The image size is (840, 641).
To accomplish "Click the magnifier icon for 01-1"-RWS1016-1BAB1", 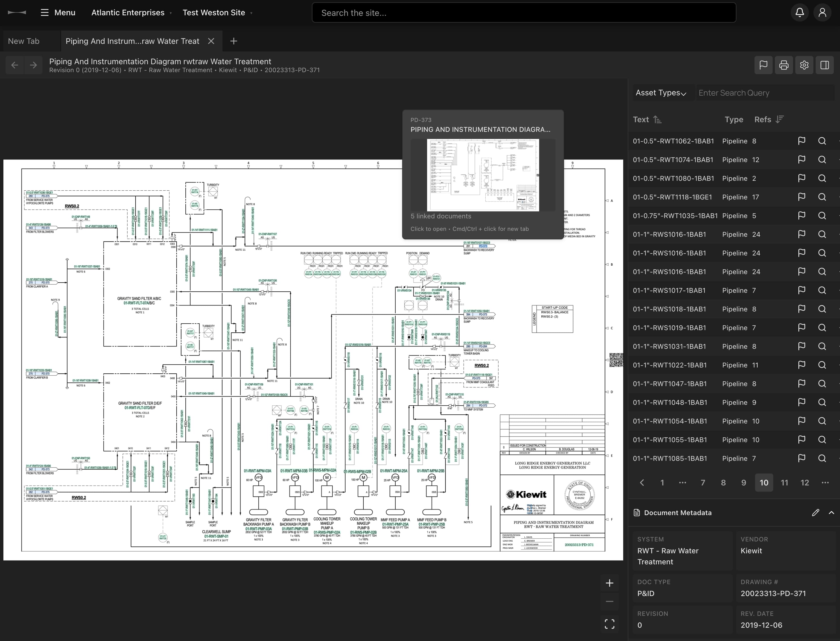I will tap(822, 234).
